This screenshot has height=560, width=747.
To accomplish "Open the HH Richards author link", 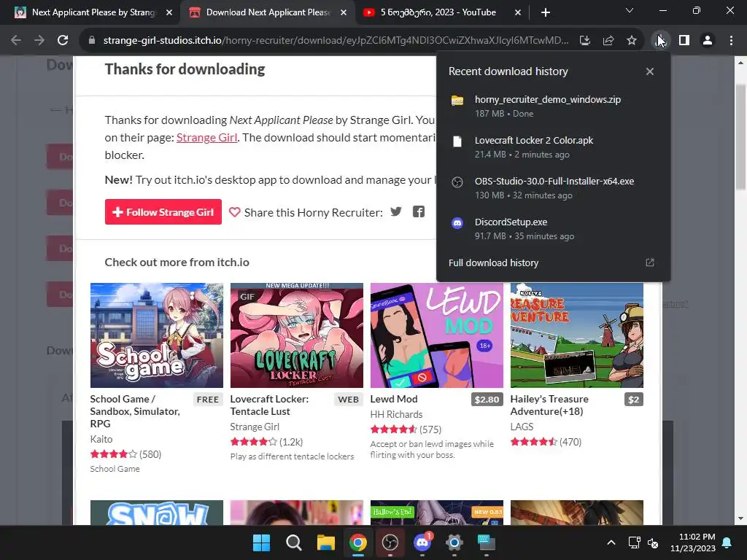I will [396, 414].
